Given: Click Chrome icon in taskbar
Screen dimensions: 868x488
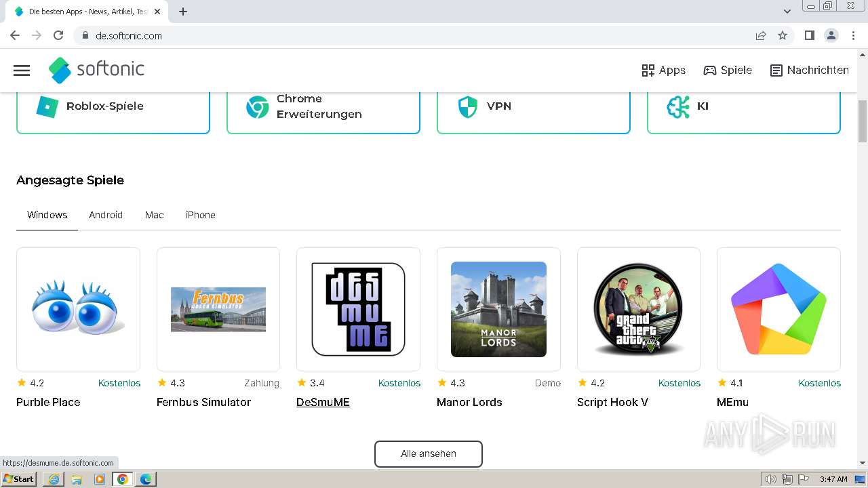Looking at the screenshot, I should 123,479.
